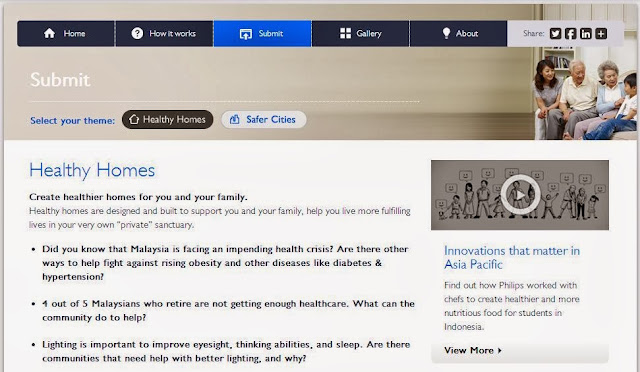Click the Submit upload icon in navigation
The image size is (640, 372).
click(x=246, y=34)
